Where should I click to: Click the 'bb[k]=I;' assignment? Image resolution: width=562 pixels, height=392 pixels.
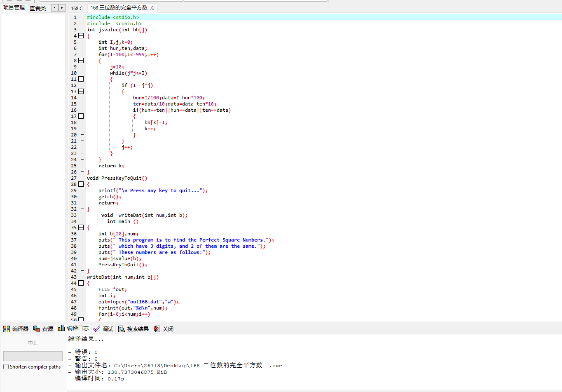coord(156,122)
